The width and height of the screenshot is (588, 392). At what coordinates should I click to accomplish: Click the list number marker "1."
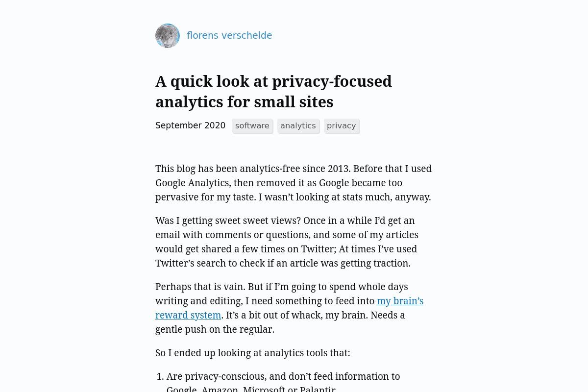pyautogui.click(x=160, y=377)
